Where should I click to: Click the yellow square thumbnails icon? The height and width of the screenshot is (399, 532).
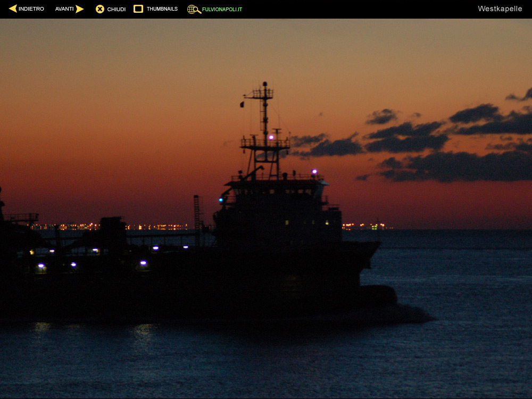pos(138,9)
